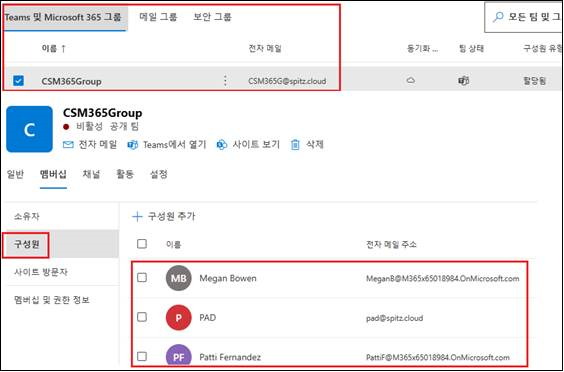Switch to the 보안 그룹 tab

point(212,17)
